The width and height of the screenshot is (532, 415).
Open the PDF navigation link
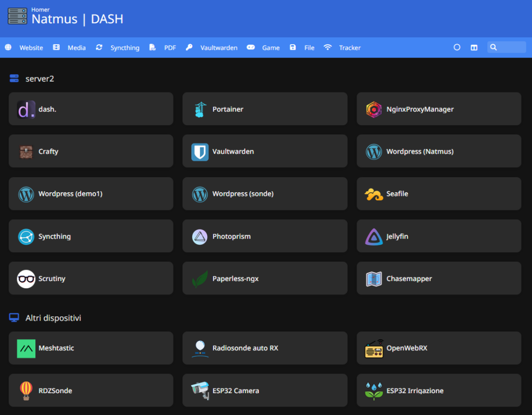[170, 48]
